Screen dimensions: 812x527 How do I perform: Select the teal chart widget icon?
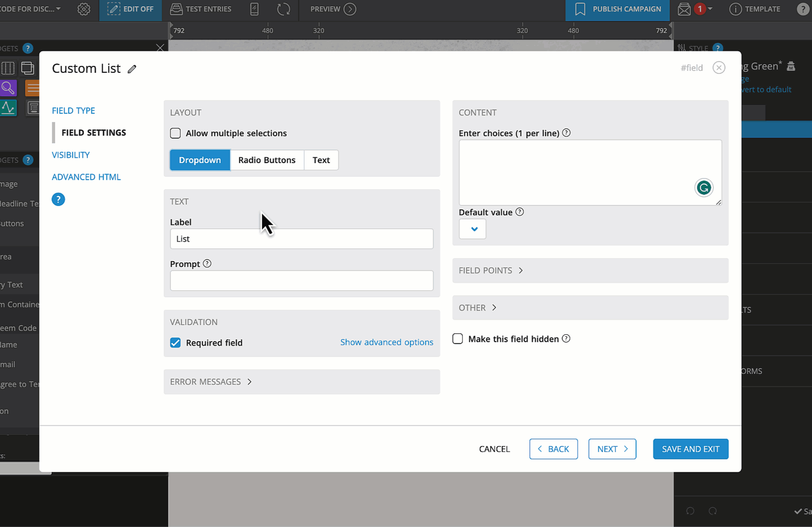[8, 108]
